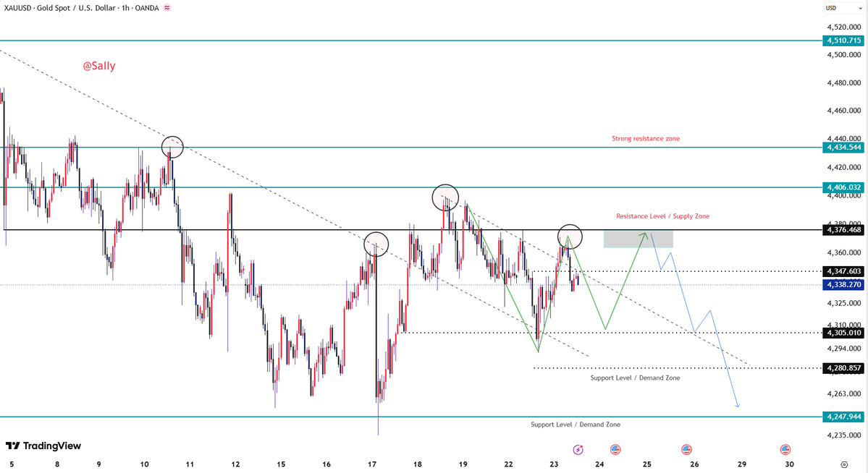Click date label 29 on time axis
Image resolution: width=868 pixels, height=473 pixels.
(742, 464)
